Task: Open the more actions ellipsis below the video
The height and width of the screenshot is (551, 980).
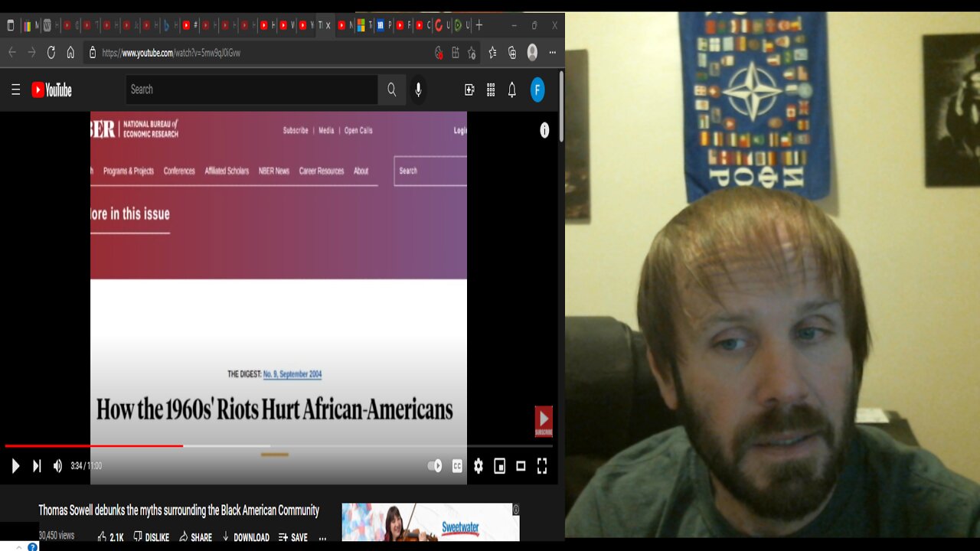Action: pos(322,538)
